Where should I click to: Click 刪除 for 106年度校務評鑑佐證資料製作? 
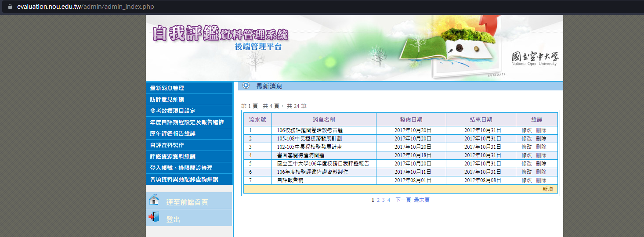tap(541, 172)
